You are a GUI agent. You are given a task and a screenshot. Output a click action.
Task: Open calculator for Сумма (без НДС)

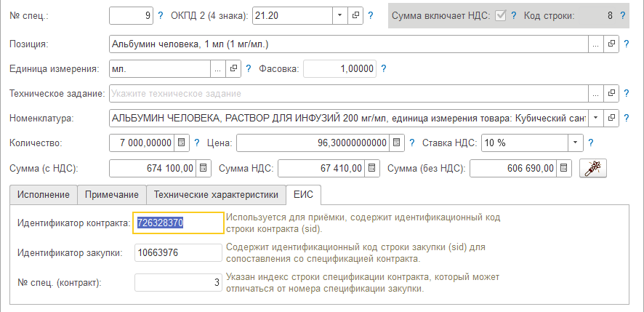564,168
